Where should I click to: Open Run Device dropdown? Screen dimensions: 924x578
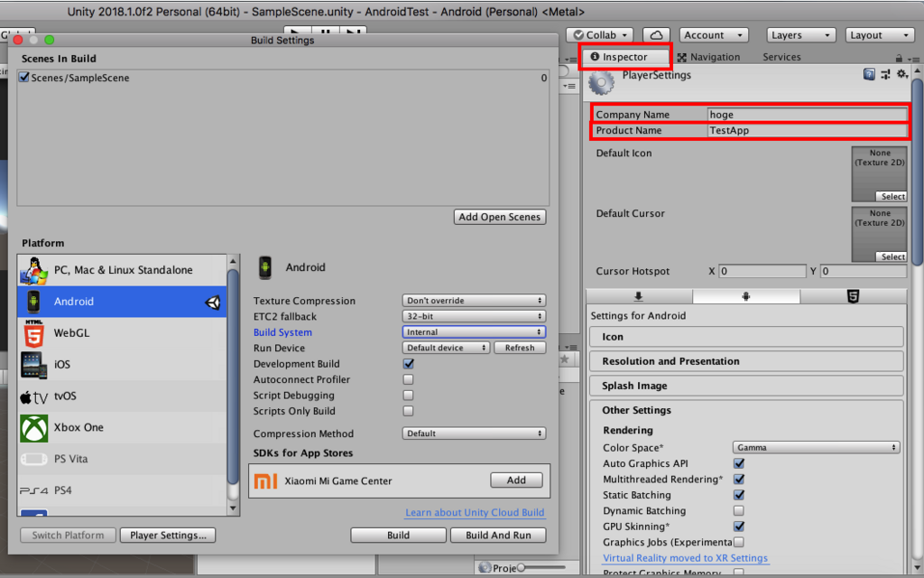pos(446,348)
